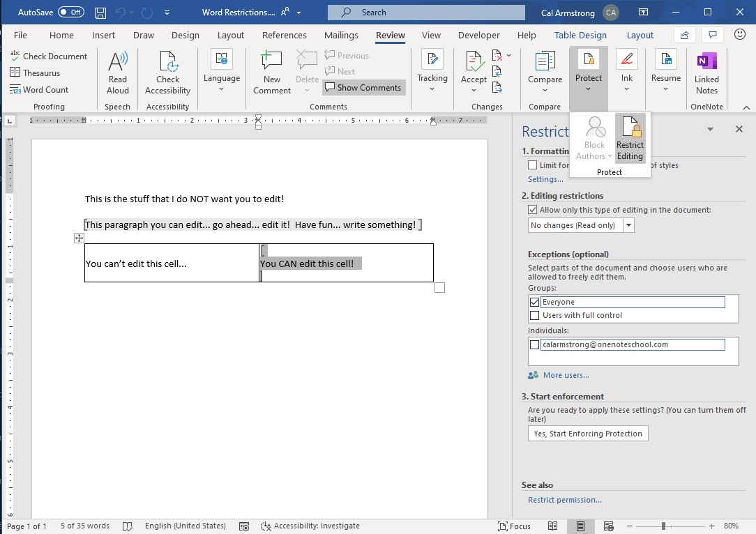Screen dimensions: 756x534
Task: Zoom out with the minus button
Action: point(629,526)
